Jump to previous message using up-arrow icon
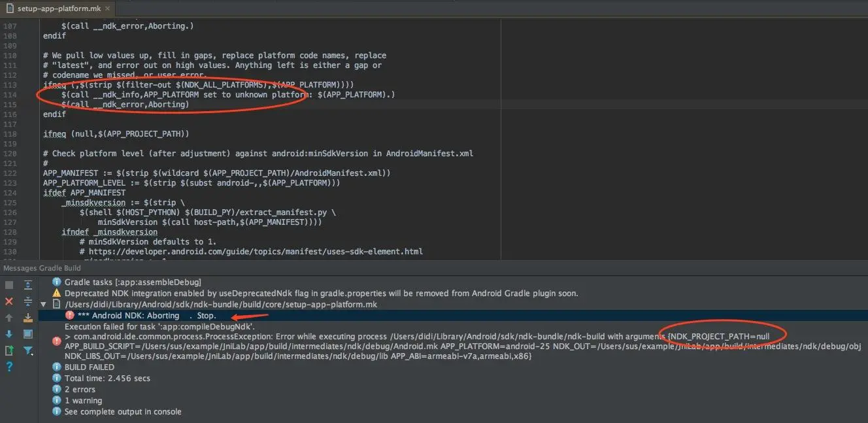 tap(8, 317)
